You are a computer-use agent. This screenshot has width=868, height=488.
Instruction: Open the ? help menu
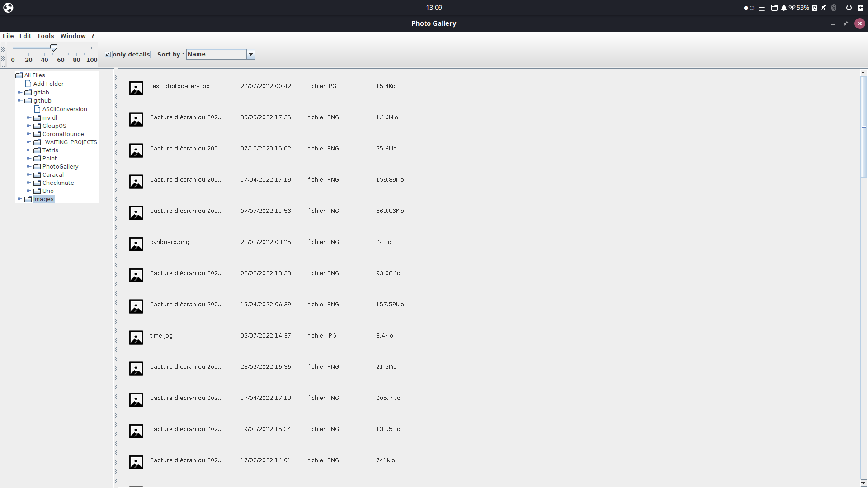(x=93, y=36)
